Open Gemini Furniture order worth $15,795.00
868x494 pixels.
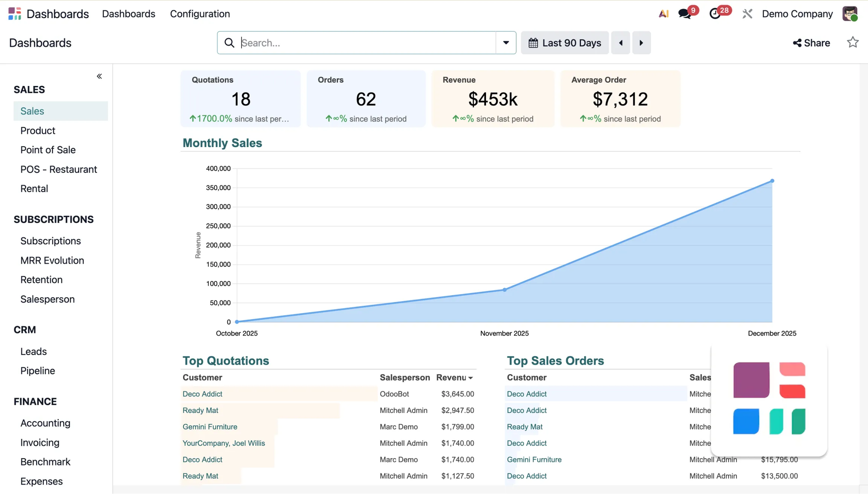coord(534,460)
